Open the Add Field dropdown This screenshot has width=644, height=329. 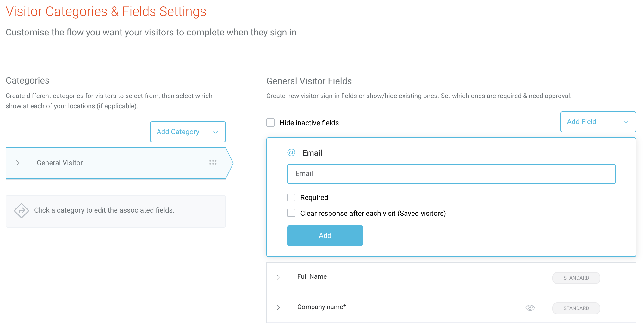[x=598, y=122]
